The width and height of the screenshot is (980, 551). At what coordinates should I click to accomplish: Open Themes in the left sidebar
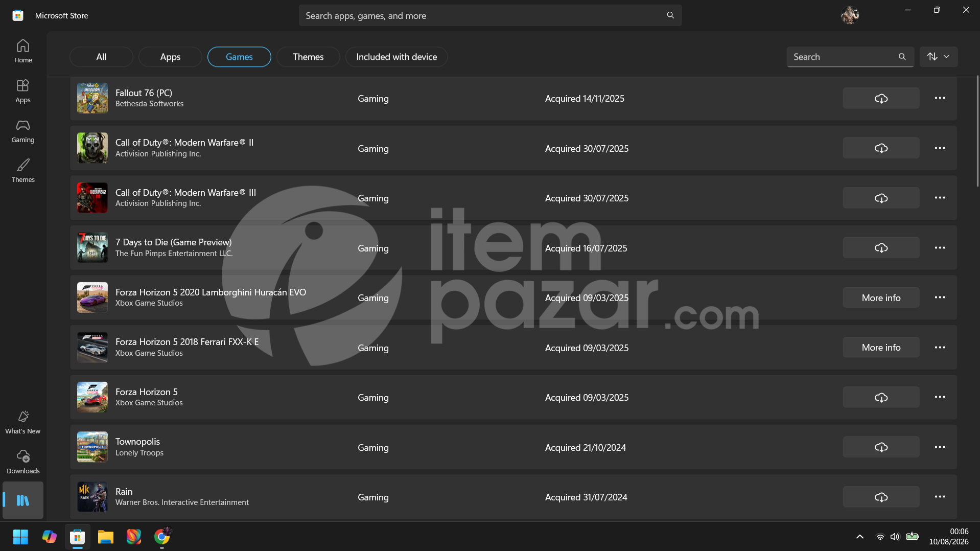click(23, 171)
